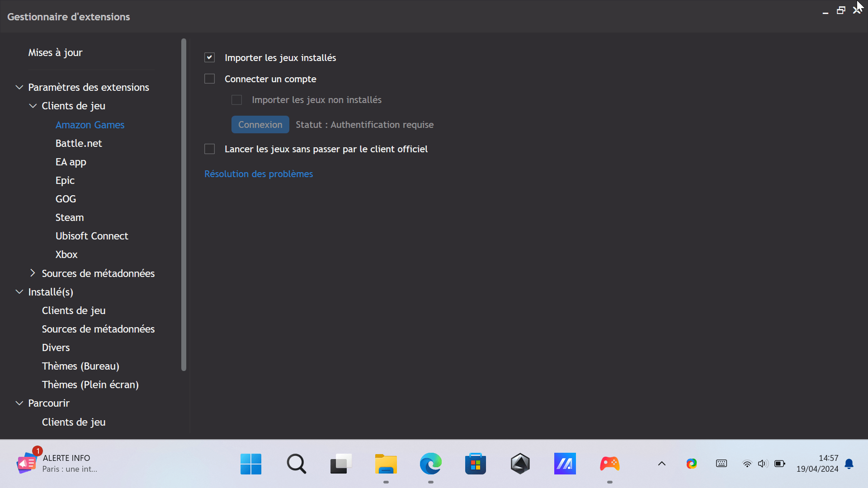Viewport: 868px width, 488px height.
Task: Open taskbar Search
Action: pos(296,464)
